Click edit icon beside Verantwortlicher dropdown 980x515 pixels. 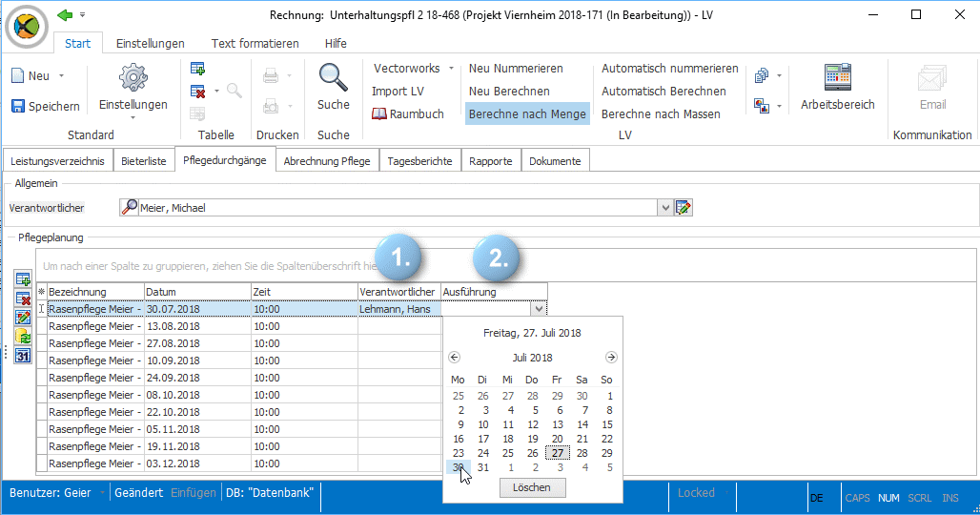684,208
